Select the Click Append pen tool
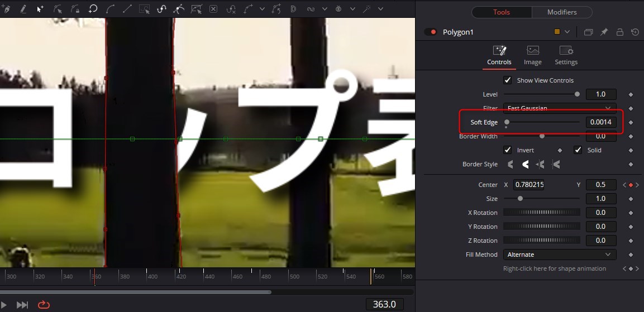 point(6,8)
